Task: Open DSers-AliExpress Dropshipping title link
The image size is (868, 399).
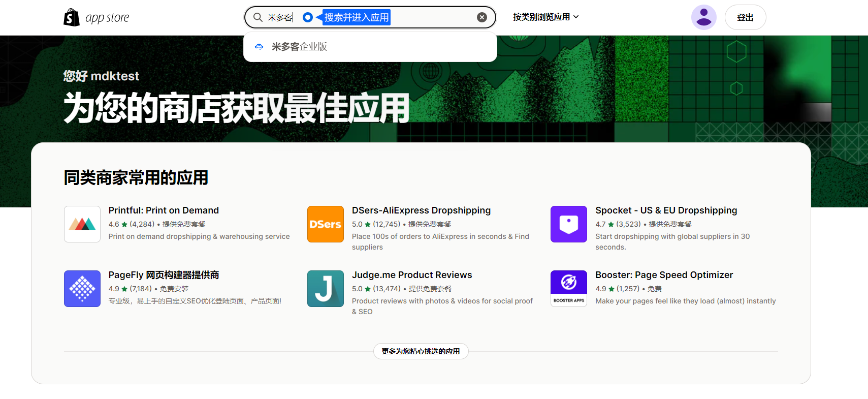Action: (x=421, y=210)
